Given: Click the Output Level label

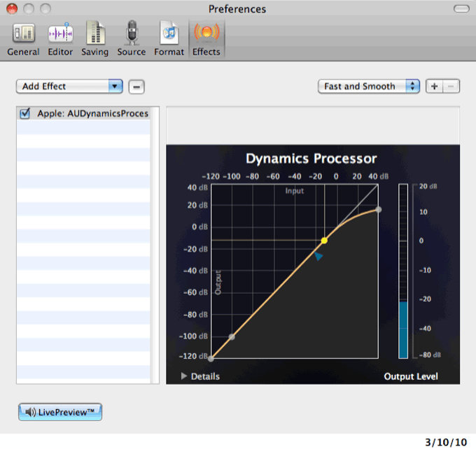Looking at the screenshot, I should (411, 376).
